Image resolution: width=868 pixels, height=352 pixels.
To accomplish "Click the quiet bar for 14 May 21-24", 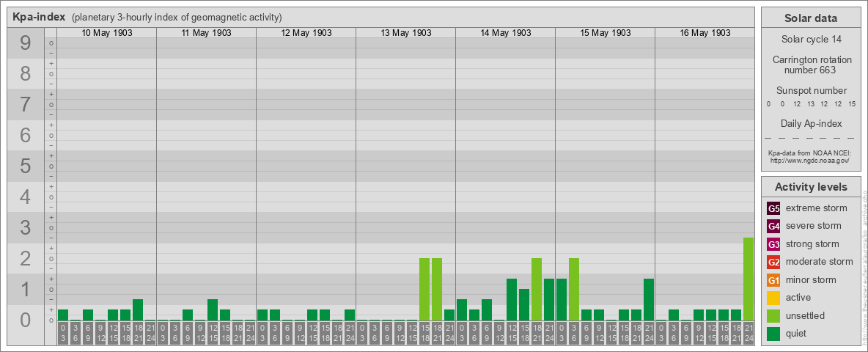I will point(549,299).
